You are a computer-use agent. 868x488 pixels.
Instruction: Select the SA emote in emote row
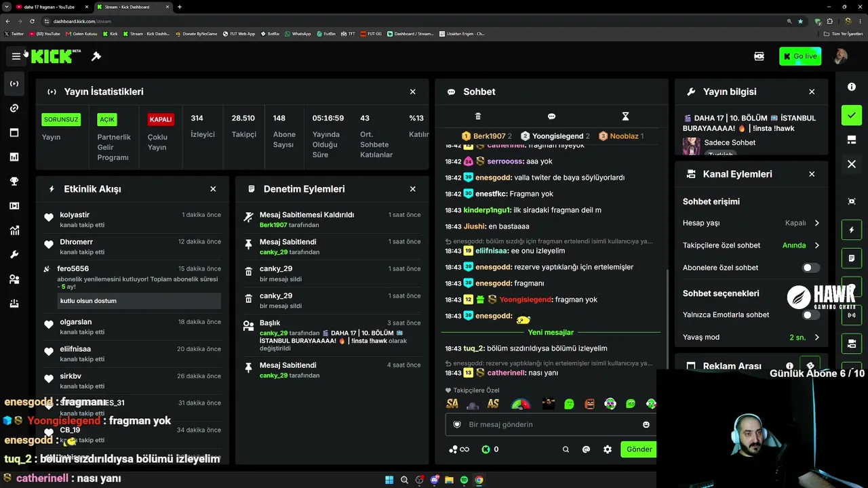pos(452,404)
